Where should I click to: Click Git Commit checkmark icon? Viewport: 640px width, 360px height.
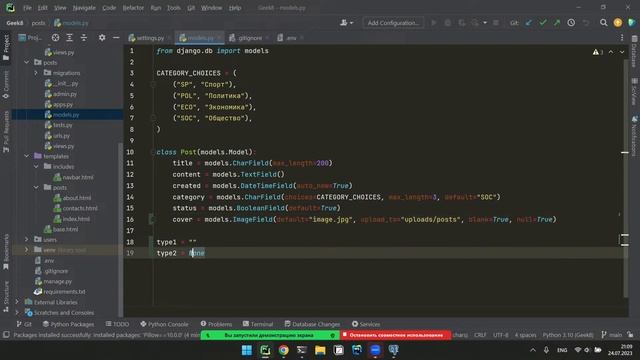coord(542,23)
